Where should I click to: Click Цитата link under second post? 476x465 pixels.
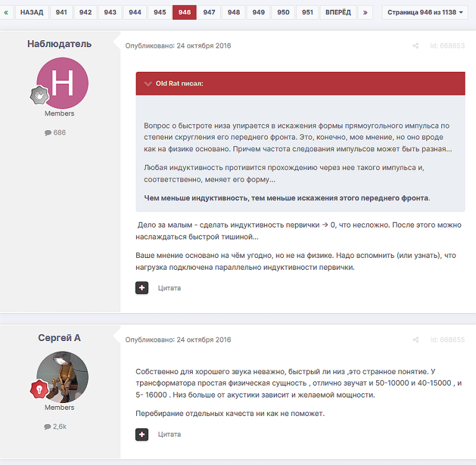[169, 435]
